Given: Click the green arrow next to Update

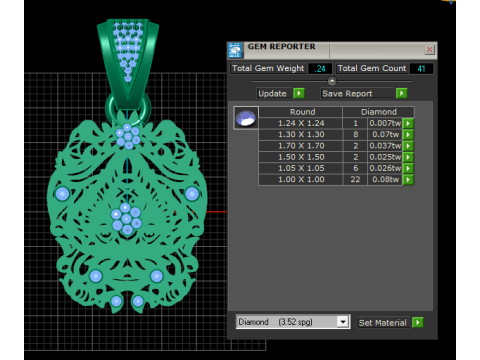Looking at the screenshot, I should click(x=299, y=93).
